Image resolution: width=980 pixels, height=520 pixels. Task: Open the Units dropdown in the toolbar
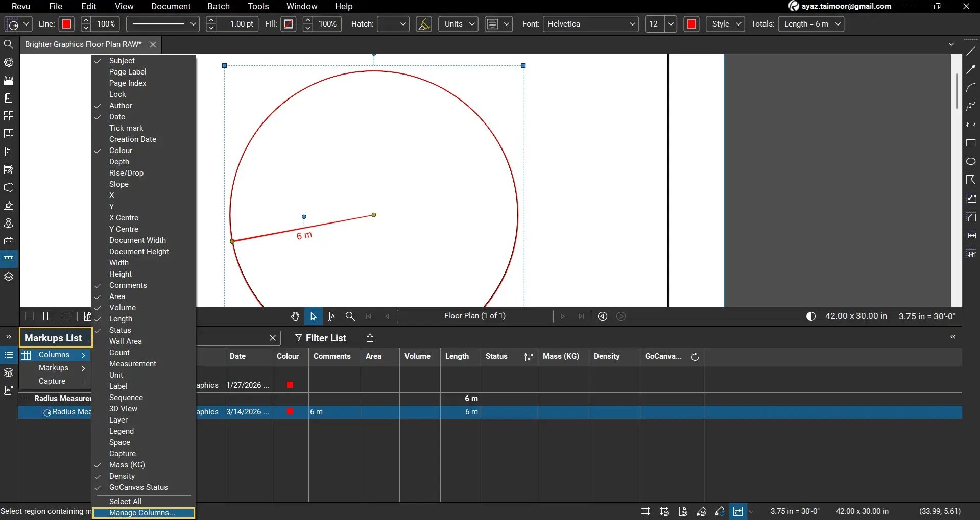coord(457,24)
